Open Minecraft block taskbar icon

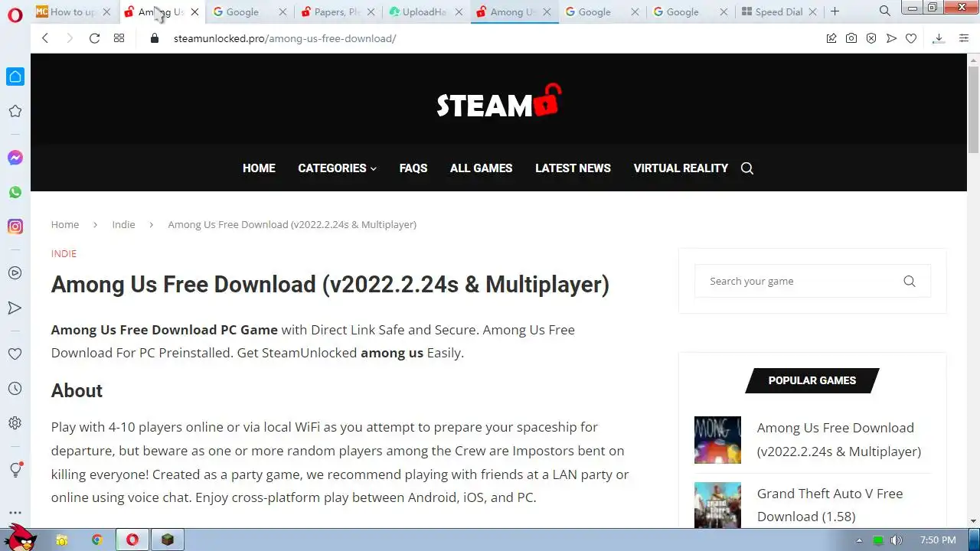click(x=168, y=540)
